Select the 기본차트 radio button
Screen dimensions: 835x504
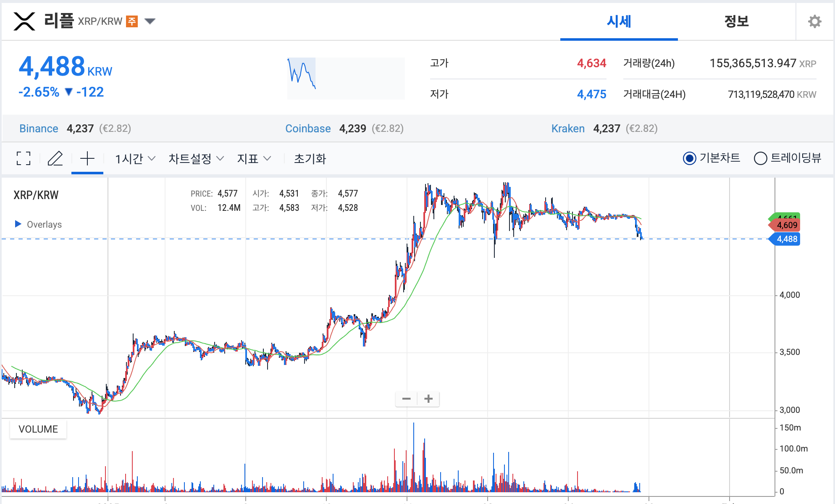pos(689,159)
